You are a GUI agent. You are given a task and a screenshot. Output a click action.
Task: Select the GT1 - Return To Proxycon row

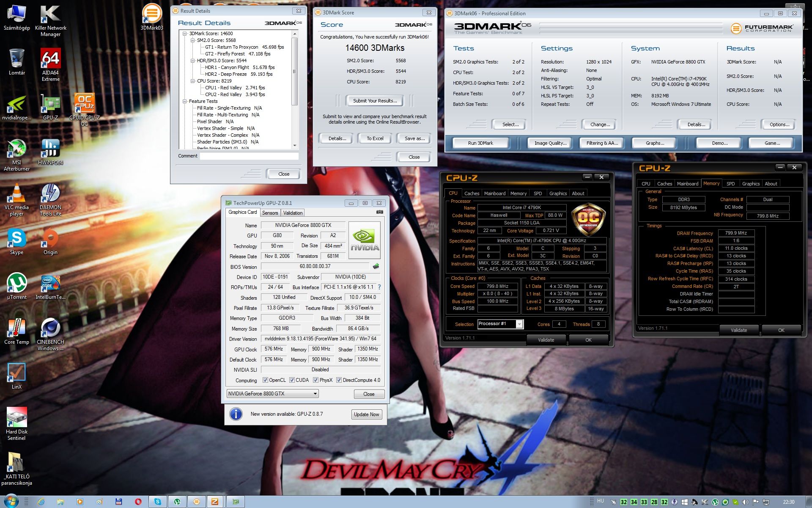[x=244, y=47]
